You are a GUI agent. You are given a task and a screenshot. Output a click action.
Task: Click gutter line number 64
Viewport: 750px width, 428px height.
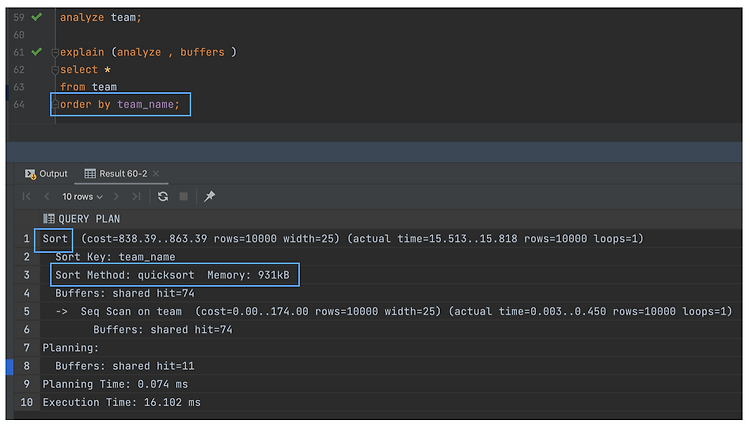[x=19, y=104]
